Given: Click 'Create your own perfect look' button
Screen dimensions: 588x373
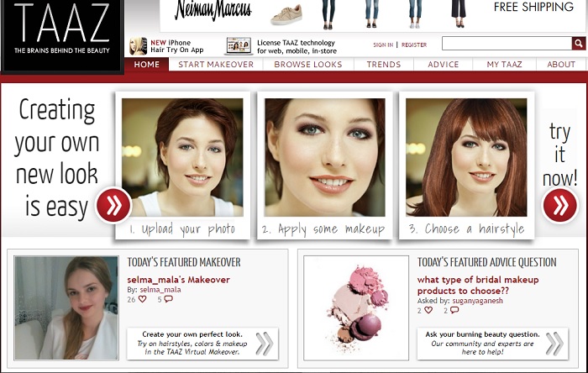Looking at the screenshot, I should [202, 344].
